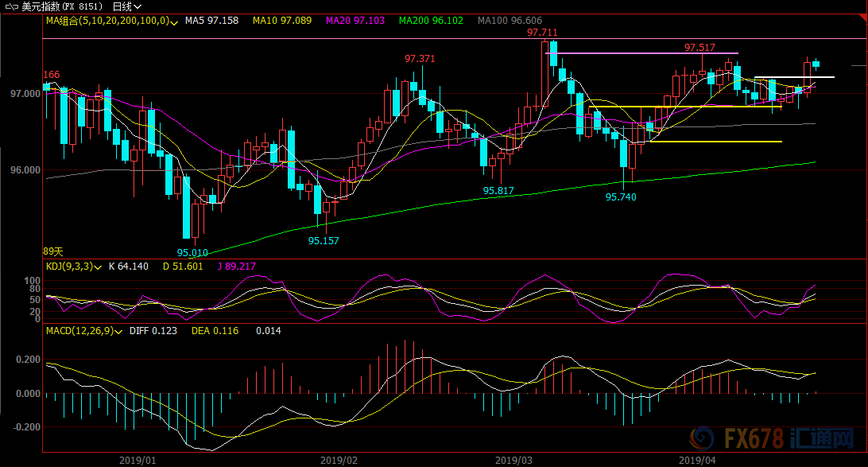Click the magenta resistance line below 97.517
The image size is (868, 467).
pyautogui.click(x=641, y=53)
